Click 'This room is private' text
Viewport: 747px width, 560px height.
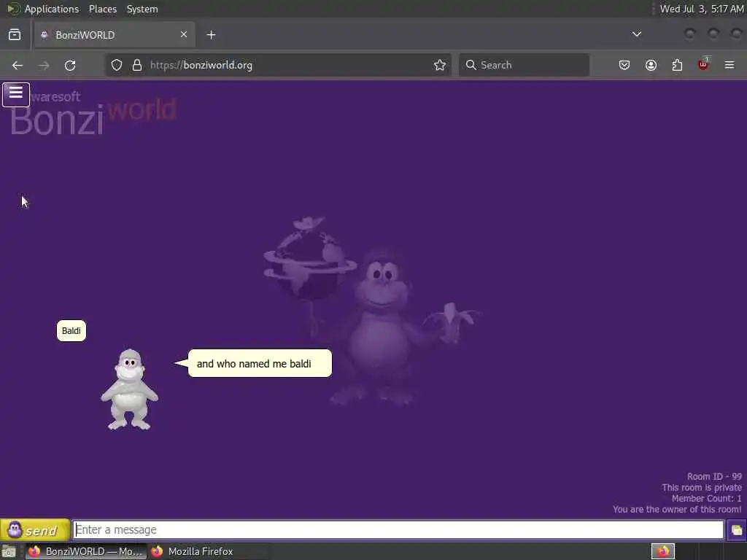pyautogui.click(x=702, y=488)
